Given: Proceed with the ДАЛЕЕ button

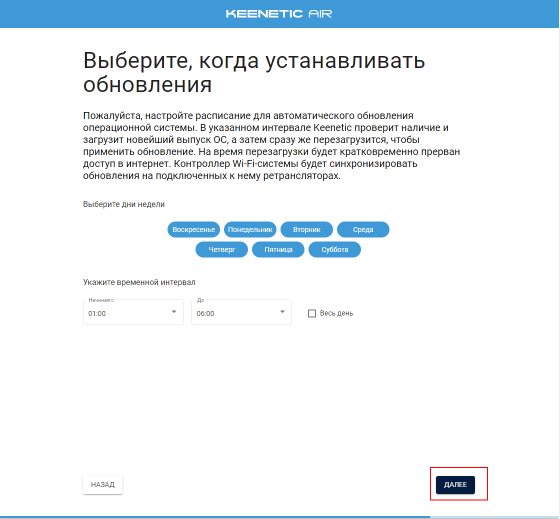Looking at the screenshot, I should point(455,485).
